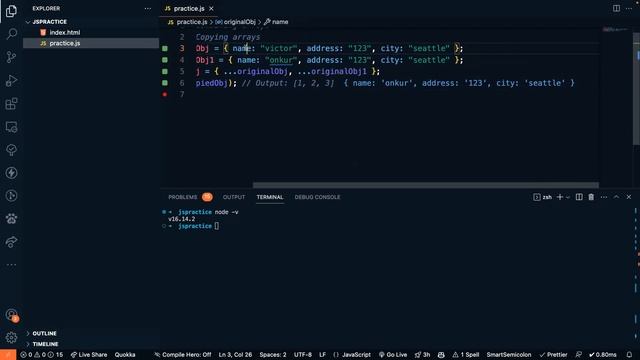Screen dimensions: 640x360
Task: Split the terminal panel
Action: 579,197
